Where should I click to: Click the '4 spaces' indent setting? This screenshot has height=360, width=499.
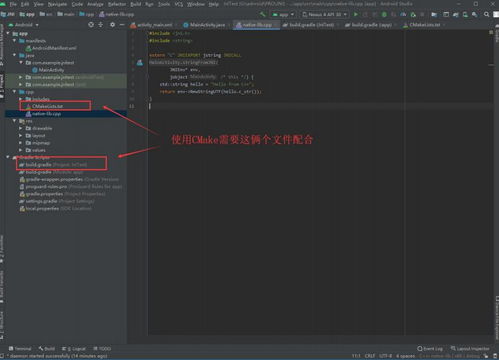pyautogui.click(x=405, y=356)
